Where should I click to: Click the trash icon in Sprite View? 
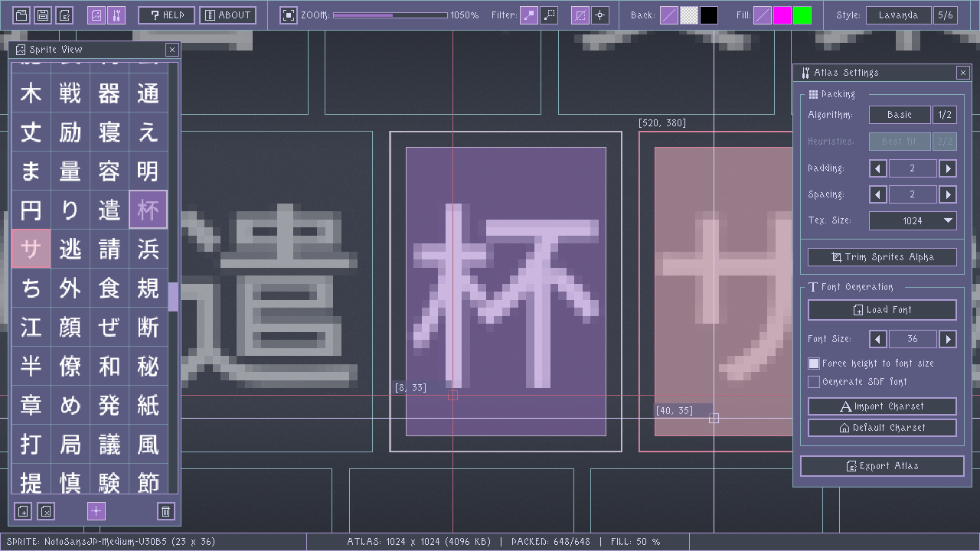pyautogui.click(x=165, y=511)
